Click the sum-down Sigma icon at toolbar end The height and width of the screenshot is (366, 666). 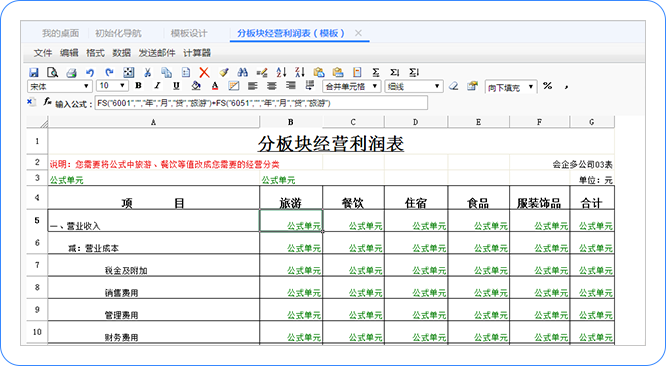tap(414, 73)
